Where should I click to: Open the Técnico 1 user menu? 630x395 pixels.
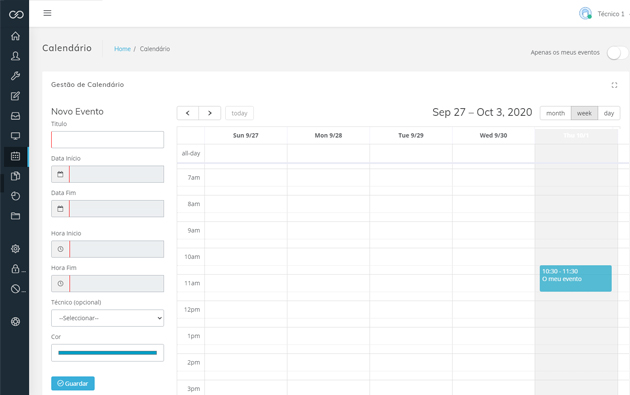612,14
